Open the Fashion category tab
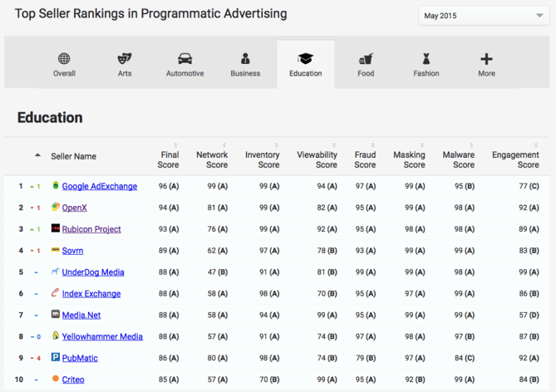The height and width of the screenshot is (392, 556). pos(426,65)
